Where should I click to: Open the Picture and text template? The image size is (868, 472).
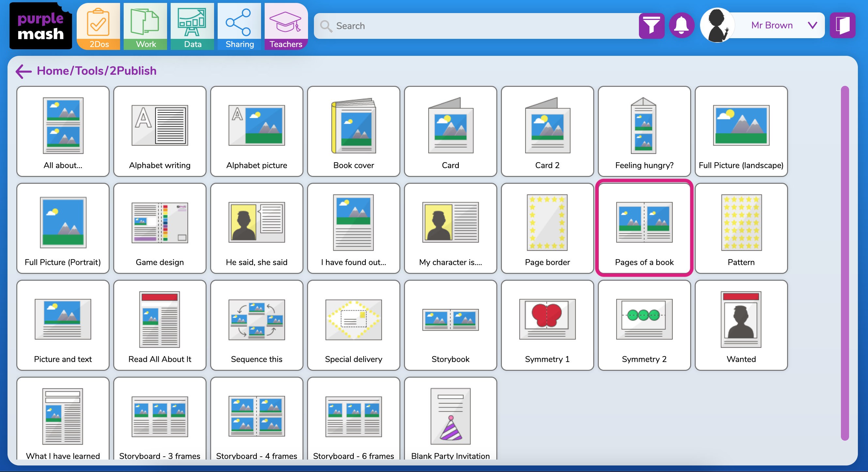click(x=63, y=325)
